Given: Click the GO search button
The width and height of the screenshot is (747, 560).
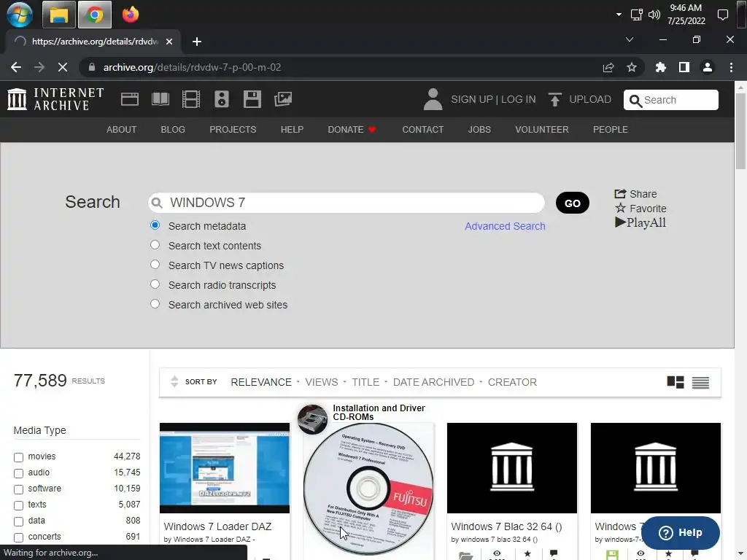Looking at the screenshot, I should (572, 203).
